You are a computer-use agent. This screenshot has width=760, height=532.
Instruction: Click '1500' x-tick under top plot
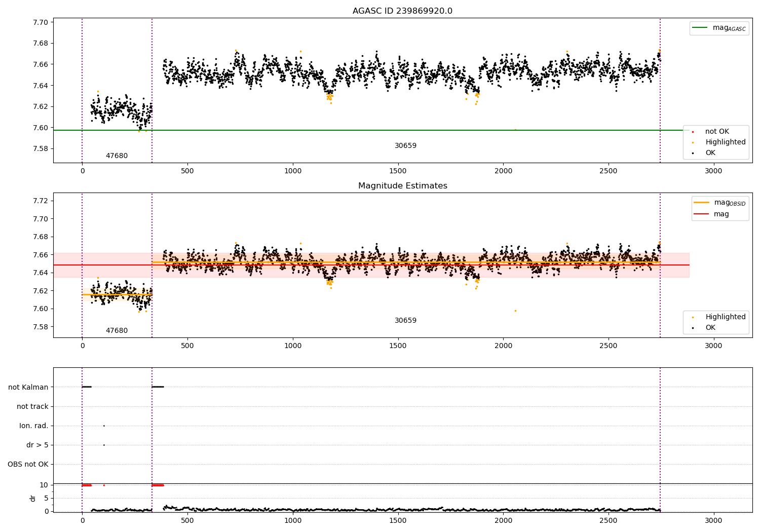(x=398, y=171)
